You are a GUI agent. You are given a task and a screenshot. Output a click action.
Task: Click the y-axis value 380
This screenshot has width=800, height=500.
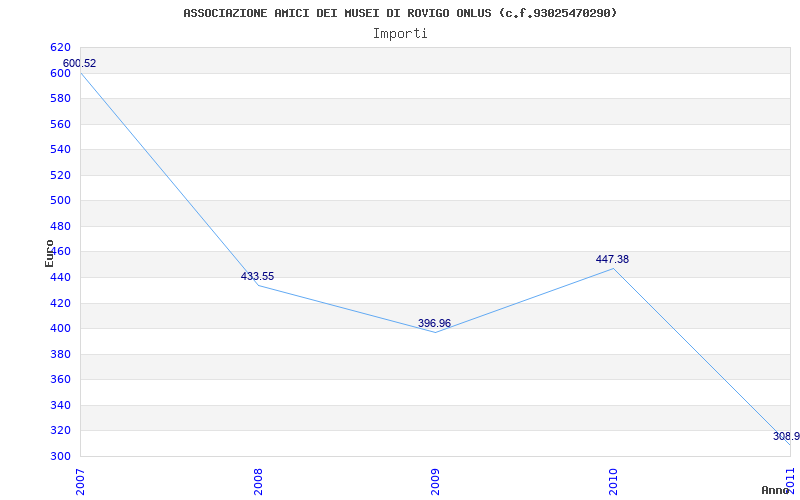[60, 355]
